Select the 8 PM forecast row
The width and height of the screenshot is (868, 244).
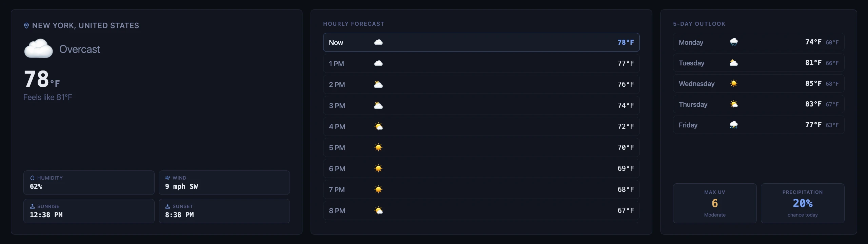pos(481,210)
